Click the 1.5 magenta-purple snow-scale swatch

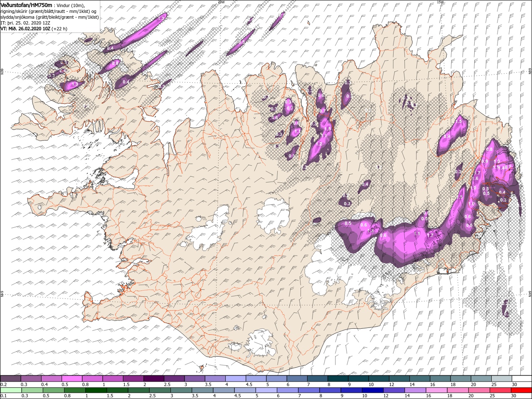coord(133,379)
